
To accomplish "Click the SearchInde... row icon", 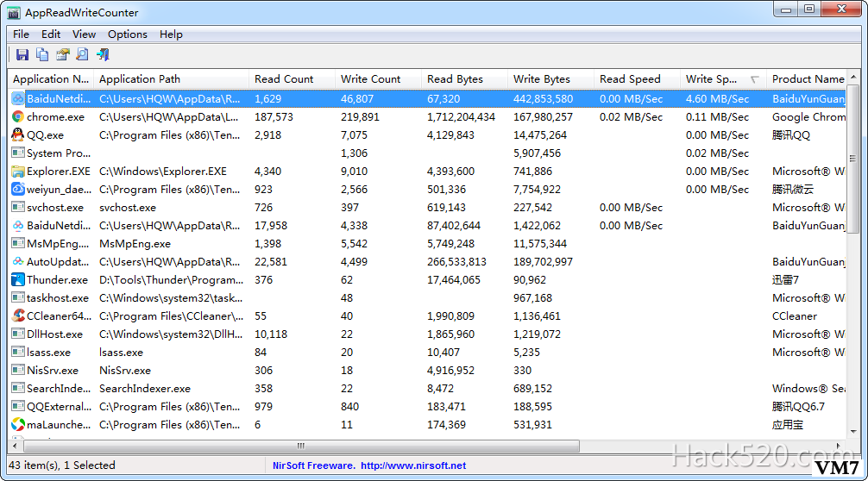I will click(x=18, y=388).
